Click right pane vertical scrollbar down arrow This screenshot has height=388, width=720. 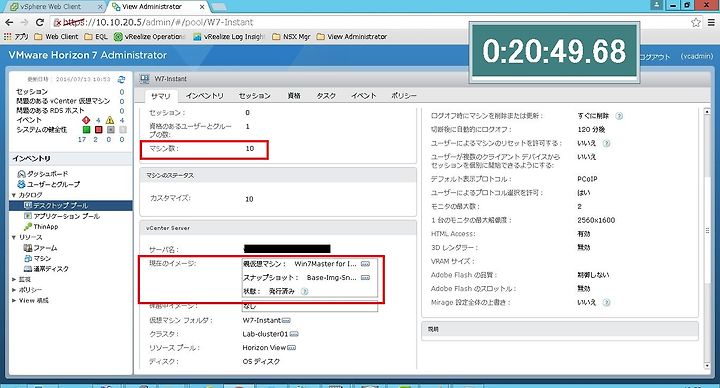707,366
